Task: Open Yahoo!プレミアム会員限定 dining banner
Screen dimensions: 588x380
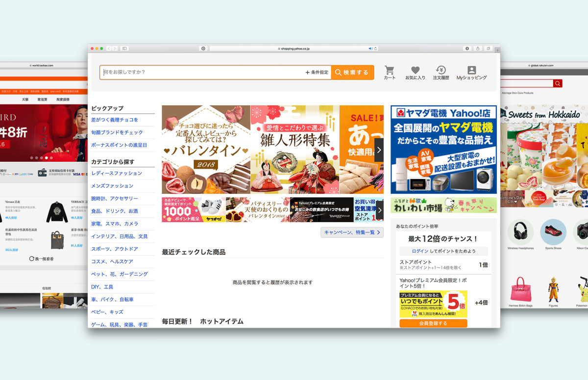Action: 321,210
